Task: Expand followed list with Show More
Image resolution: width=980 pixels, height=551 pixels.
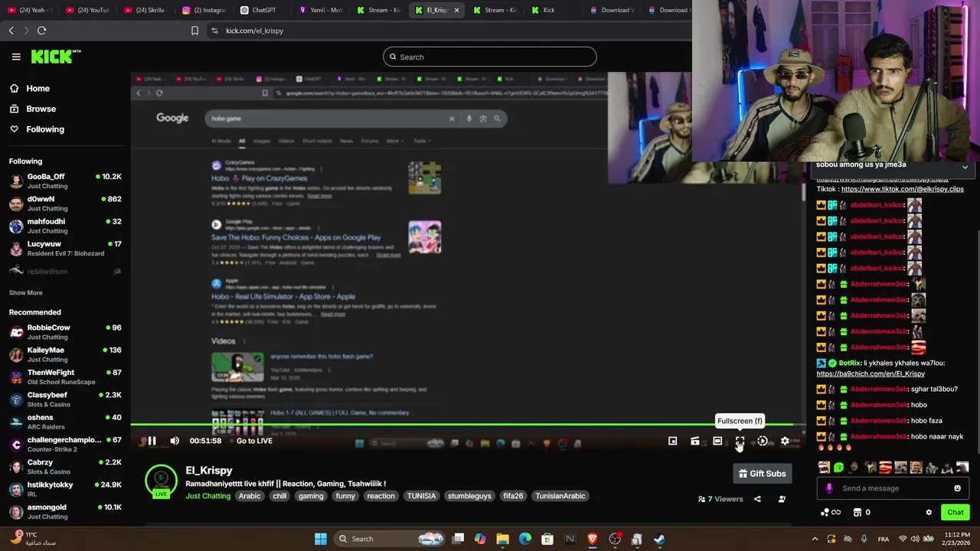Action: click(x=25, y=292)
